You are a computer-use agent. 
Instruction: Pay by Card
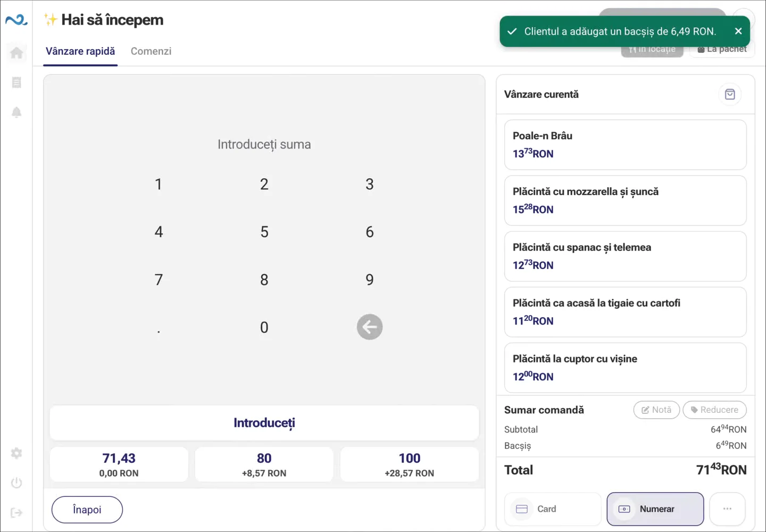coord(553,509)
